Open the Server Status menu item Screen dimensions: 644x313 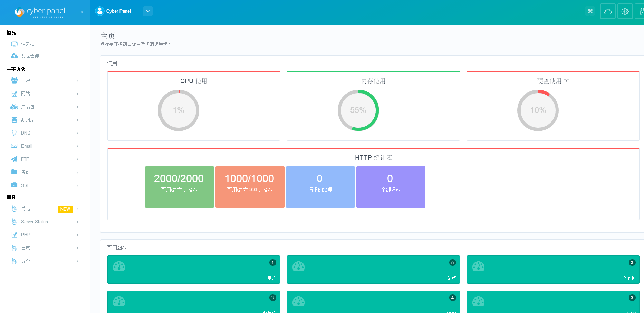click(34, 222)
